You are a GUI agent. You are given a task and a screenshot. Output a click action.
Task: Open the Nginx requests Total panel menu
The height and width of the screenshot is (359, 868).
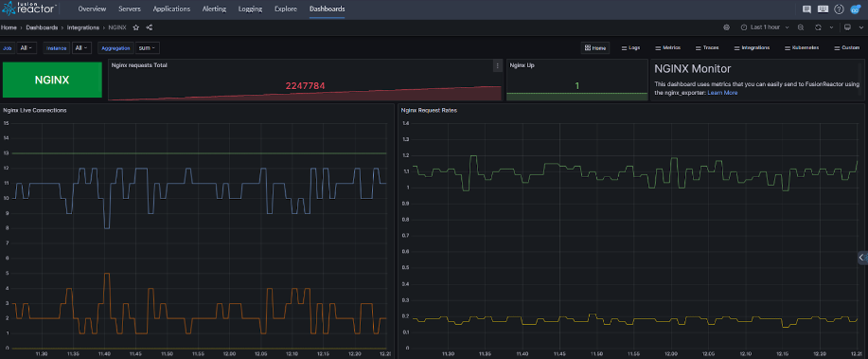[x=497, y=65]
